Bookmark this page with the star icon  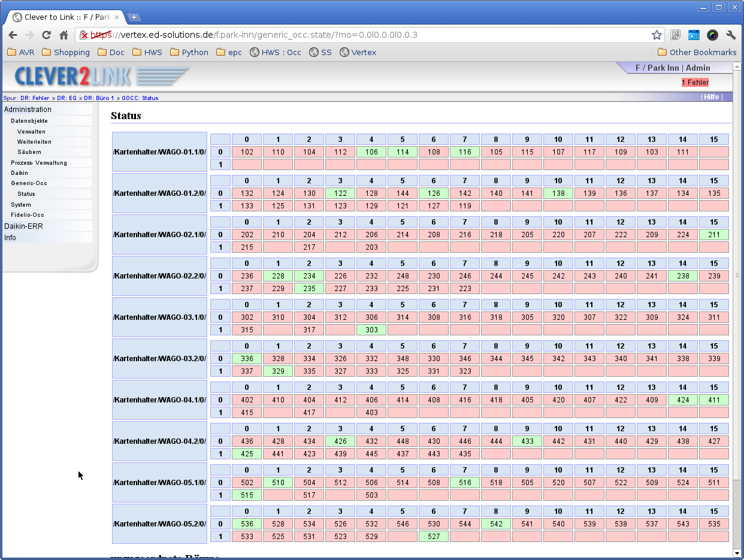(657, 35)
